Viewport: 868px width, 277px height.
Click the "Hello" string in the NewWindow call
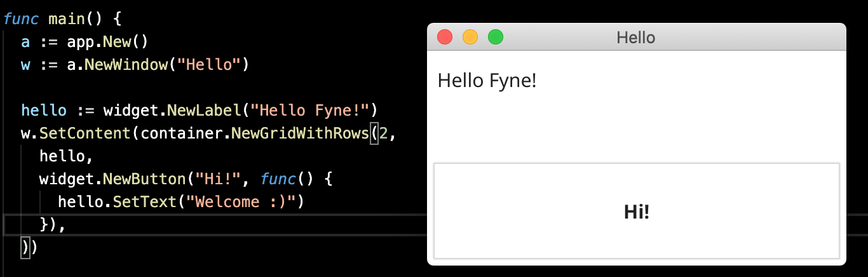pos(208,65)
